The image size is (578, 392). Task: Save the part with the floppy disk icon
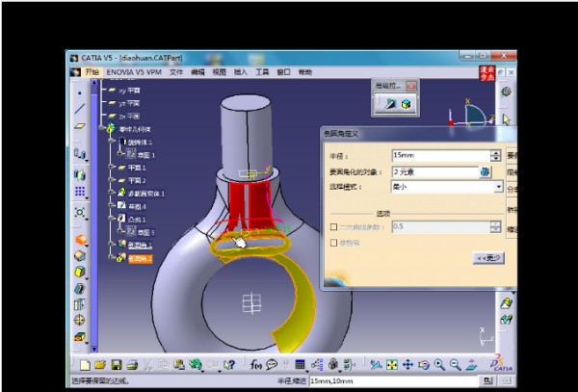pos(117,365)
